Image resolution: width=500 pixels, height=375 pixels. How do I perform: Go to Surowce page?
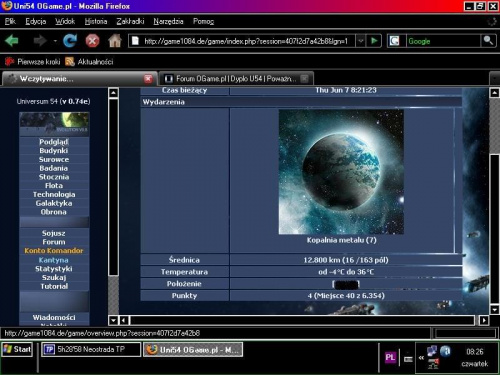(x=54, y=159)
